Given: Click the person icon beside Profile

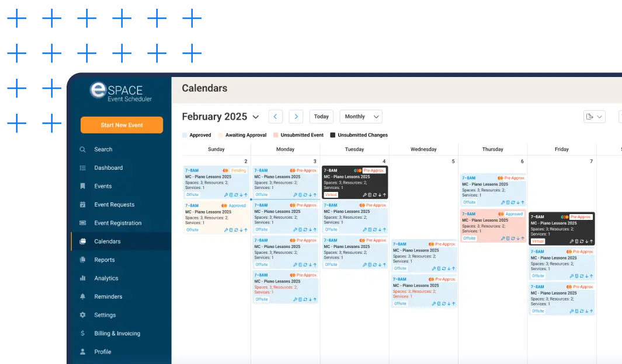Looking at the screenshot, I should (x=82, y=352).
